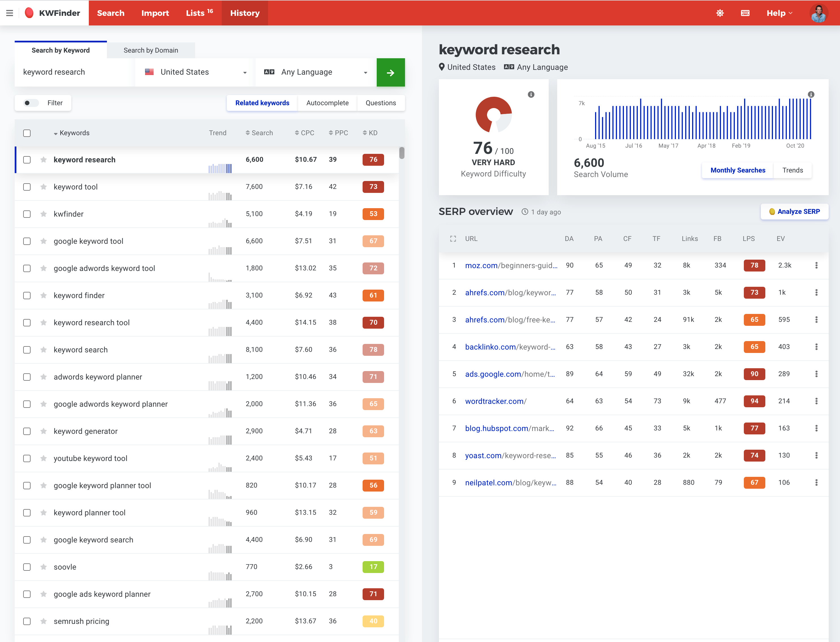Open the Lists nav tab
840x642 pixels.
coord(199,13)
